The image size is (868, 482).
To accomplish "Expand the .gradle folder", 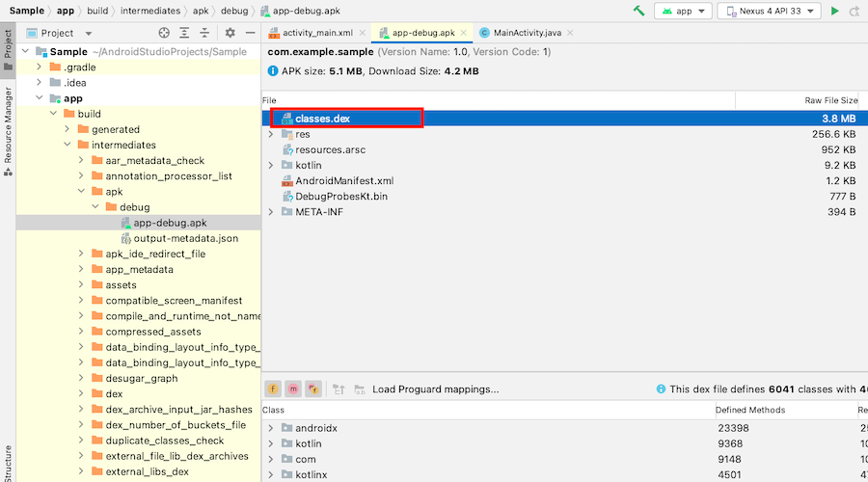I will pos(39,67).
